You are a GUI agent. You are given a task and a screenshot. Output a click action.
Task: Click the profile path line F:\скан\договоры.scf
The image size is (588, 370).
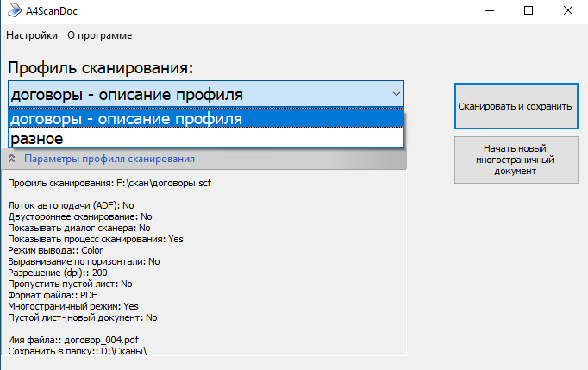pyautogui.click(x=95, y=183)
